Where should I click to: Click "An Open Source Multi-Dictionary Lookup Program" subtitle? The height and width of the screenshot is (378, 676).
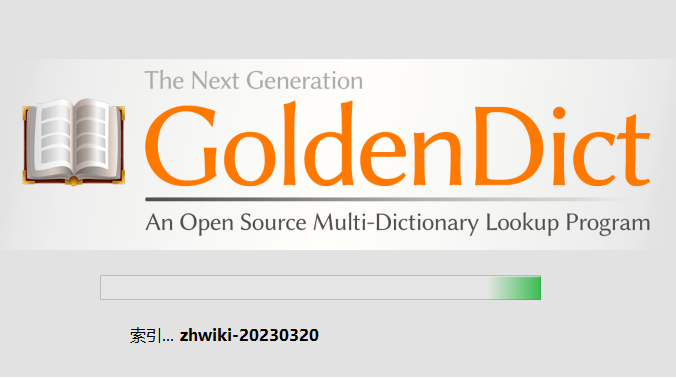click(397, 223)
